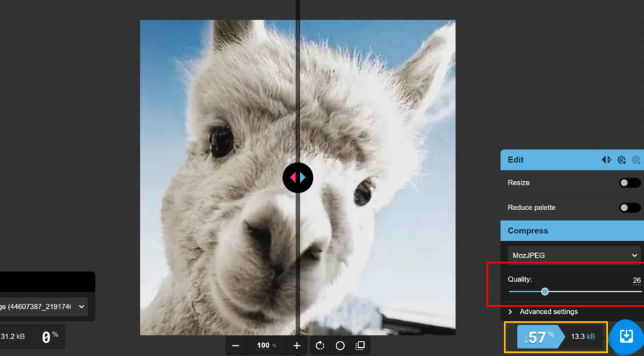This screenshot has width=644, height=356.
Task: Click the import settings gear icon at far right
Action: [x=636, y=160]
